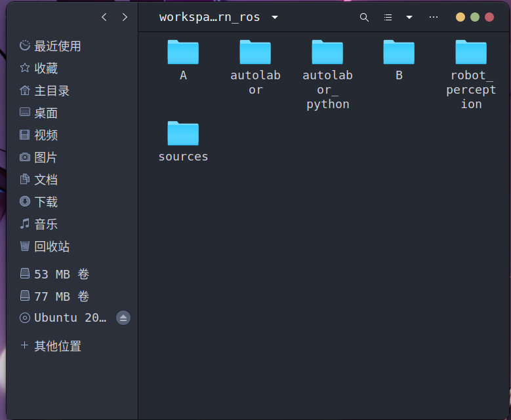
Task: Select the 53 MB volume
Action: tap(62, 274)
